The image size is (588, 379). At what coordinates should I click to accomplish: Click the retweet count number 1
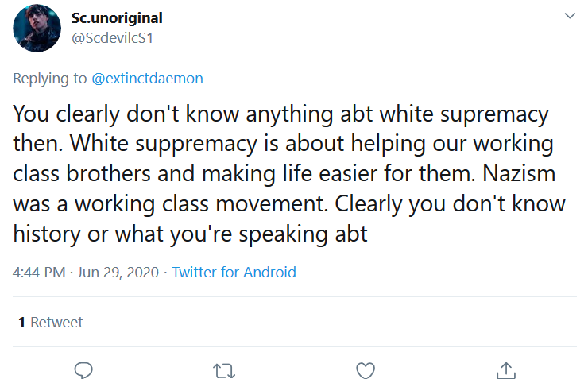[x=21, y=322]
